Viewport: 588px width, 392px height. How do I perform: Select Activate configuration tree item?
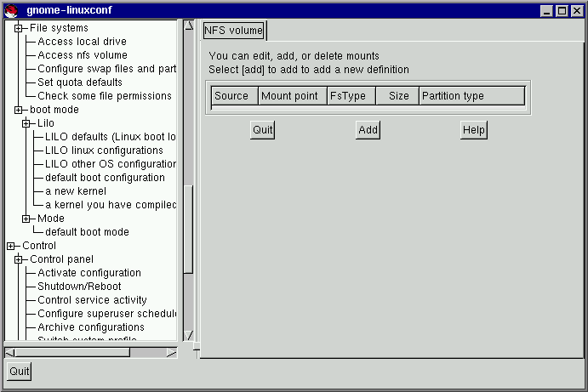point(89,273)
